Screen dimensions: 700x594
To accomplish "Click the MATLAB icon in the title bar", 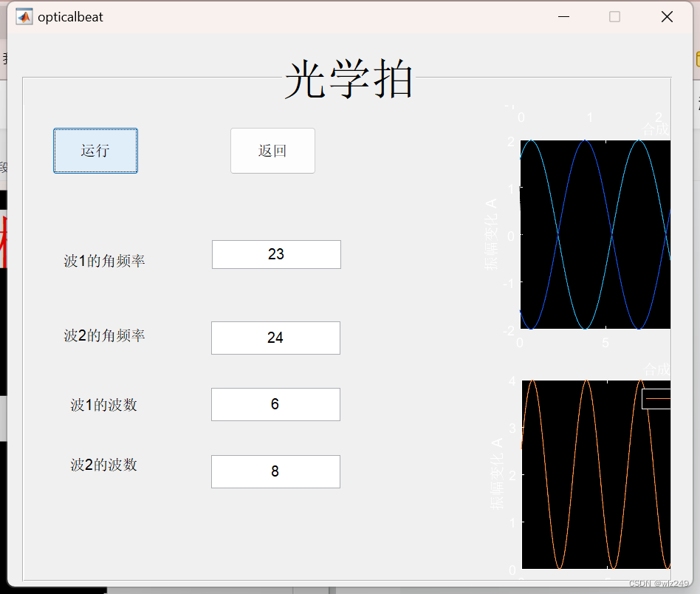I will 22,16.
